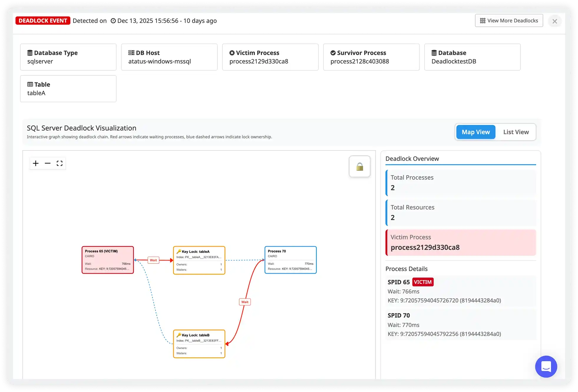Click View More Deadlocks button

tap(509, 21)
